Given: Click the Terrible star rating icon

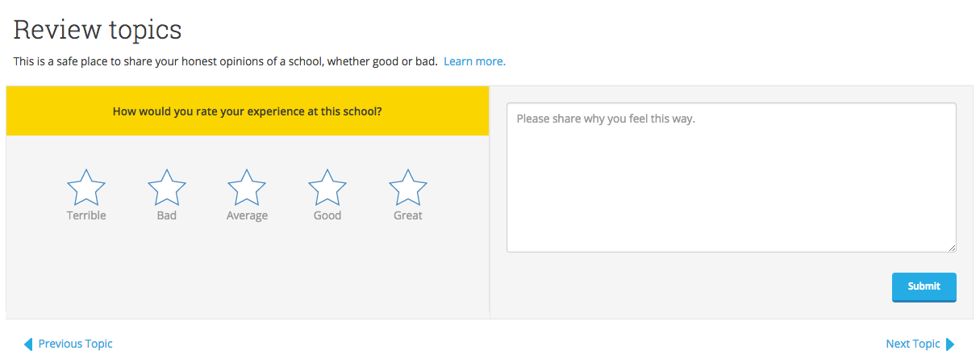Looking at the screenshot, I should [86, 188].
